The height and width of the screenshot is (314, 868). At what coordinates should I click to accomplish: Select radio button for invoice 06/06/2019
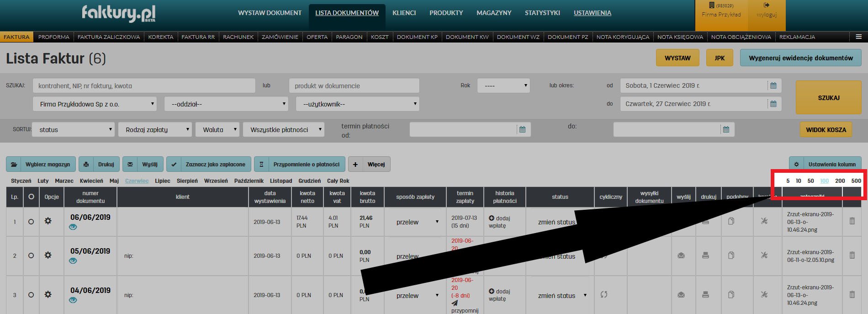31,222
